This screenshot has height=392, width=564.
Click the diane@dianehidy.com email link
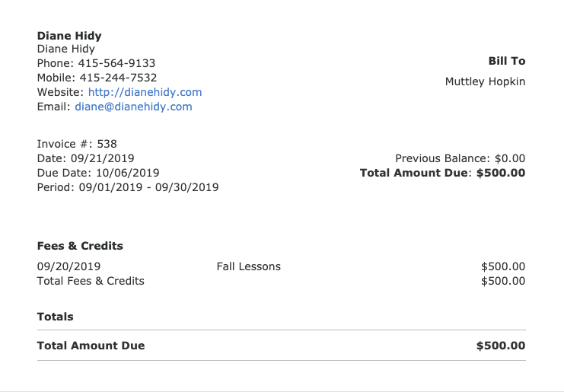tap(133, 107)
